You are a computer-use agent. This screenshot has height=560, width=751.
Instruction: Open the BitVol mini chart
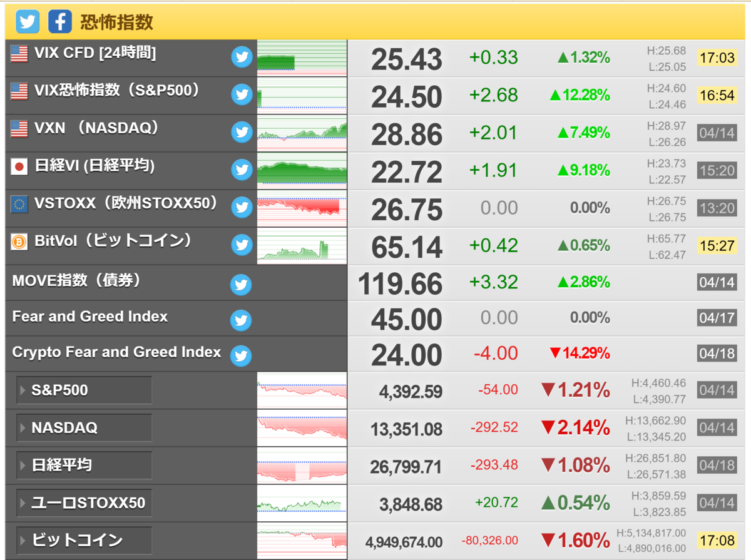pos(302,245)
